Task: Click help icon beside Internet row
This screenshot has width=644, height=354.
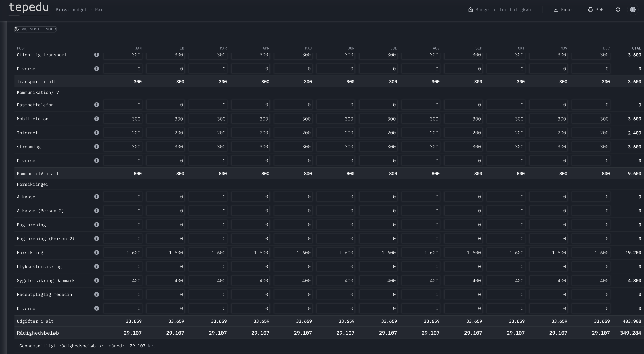Action: coord(96,133)
